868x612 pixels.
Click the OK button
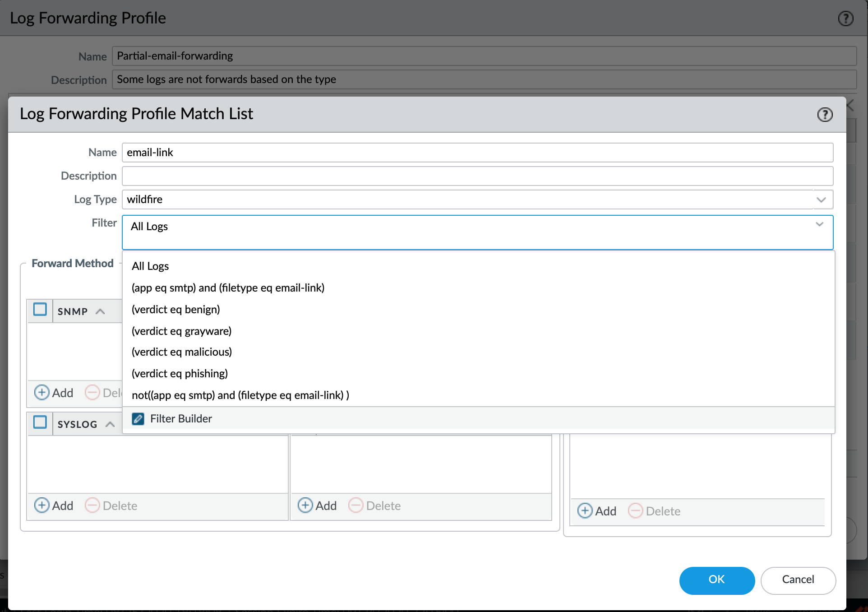[716, 580]
